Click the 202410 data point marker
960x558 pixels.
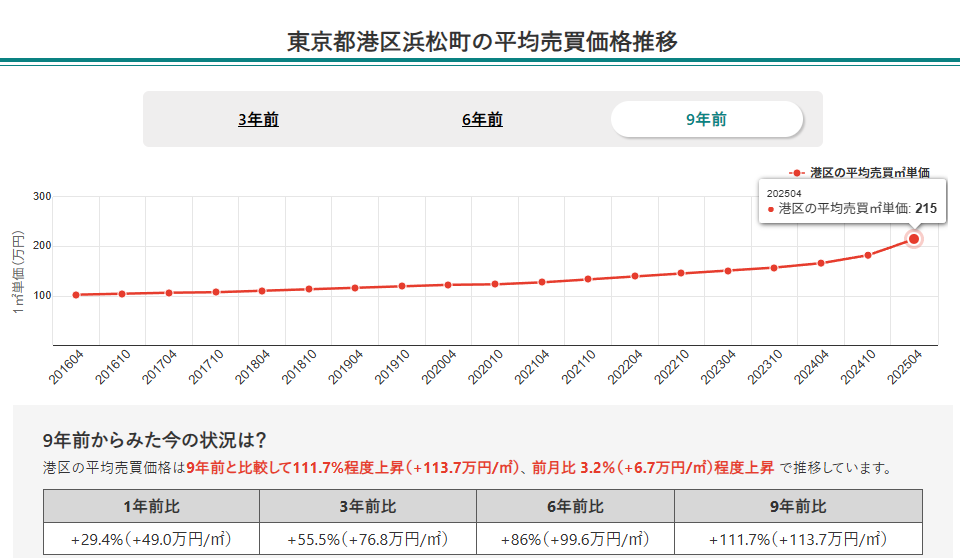coord(867,255)
